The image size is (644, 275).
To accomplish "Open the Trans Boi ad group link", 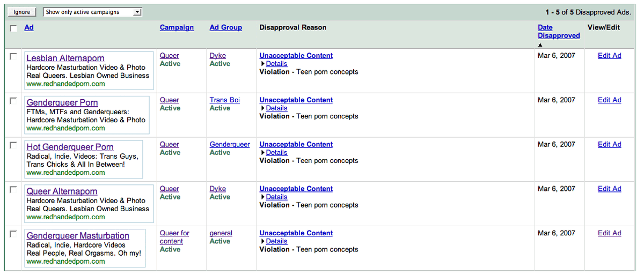I will tap(224, 100).
